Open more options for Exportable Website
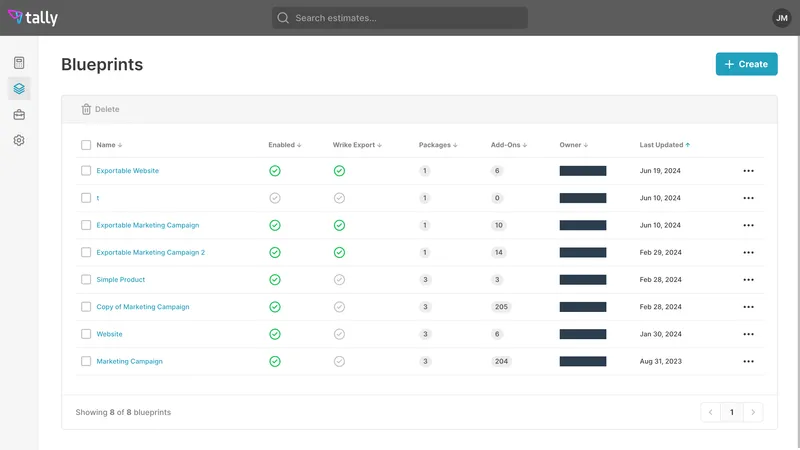The image size is (800, 450). click(x=748, y=171)
